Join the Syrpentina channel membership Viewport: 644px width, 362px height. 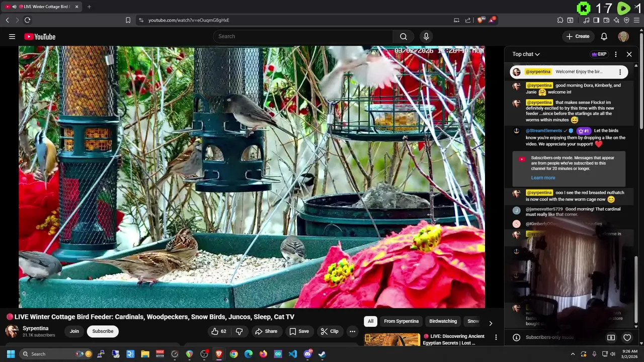point(74,331)
